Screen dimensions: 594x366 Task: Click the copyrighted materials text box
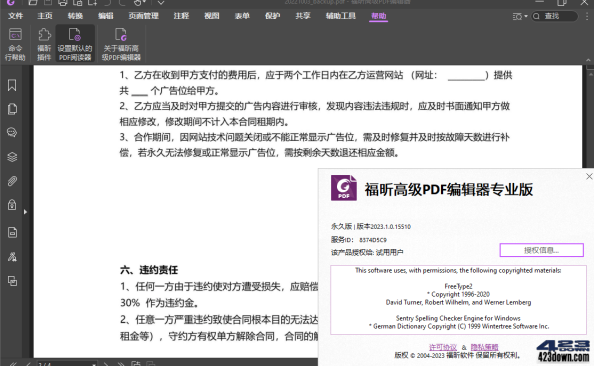coord(458,300)
